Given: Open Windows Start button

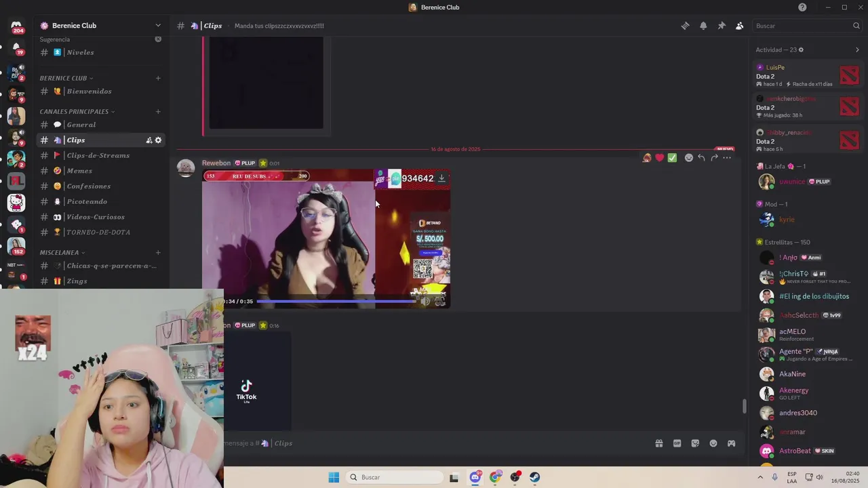Looking at the screenshot, I should [334, 477].
